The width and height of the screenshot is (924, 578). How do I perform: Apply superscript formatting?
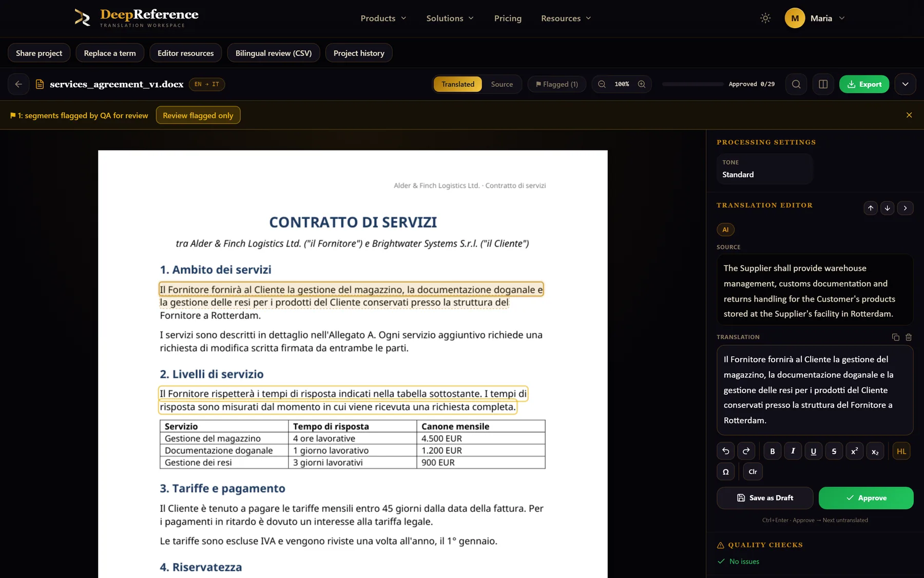(x=855, y=451)
